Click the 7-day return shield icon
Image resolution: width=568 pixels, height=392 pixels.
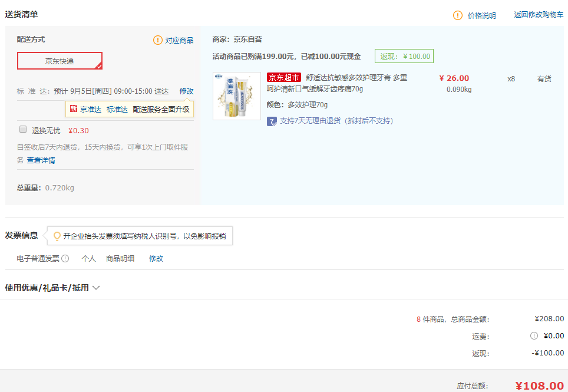[x=272, y=121]
